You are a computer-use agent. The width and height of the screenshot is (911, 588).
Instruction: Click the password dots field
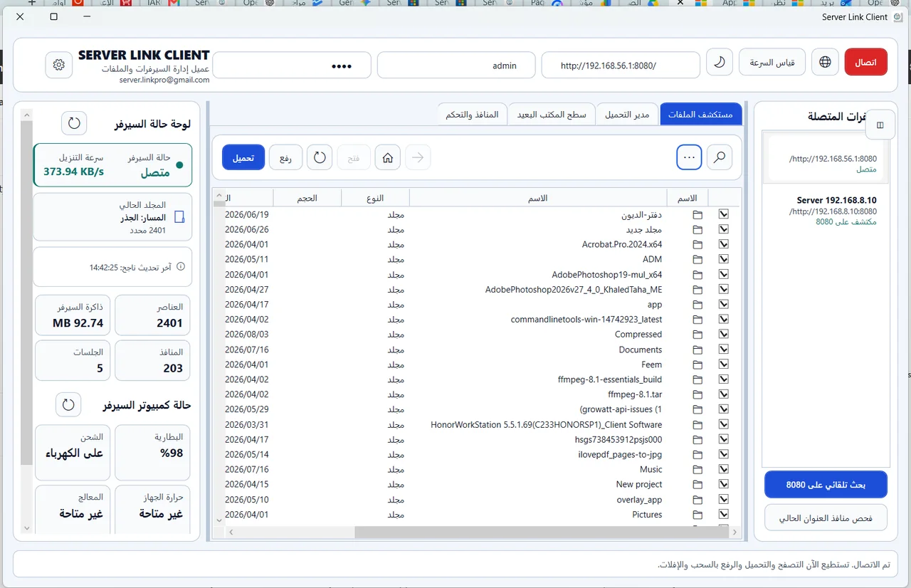pos(292,65)
